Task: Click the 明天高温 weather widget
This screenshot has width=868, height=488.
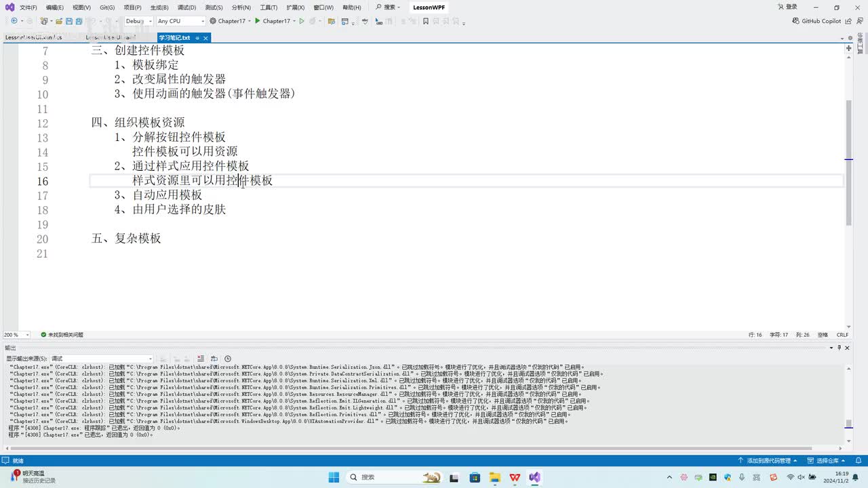Action: point(33,477)
